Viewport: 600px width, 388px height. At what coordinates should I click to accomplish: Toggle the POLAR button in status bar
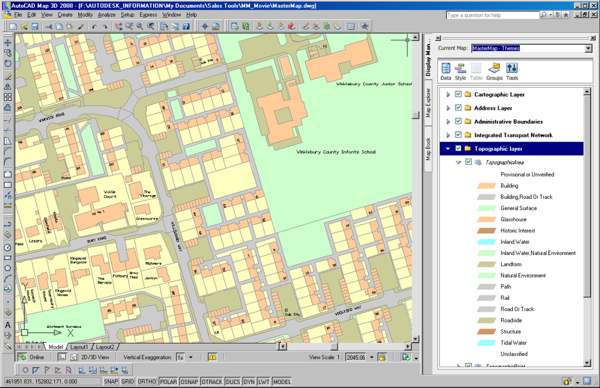168,381
